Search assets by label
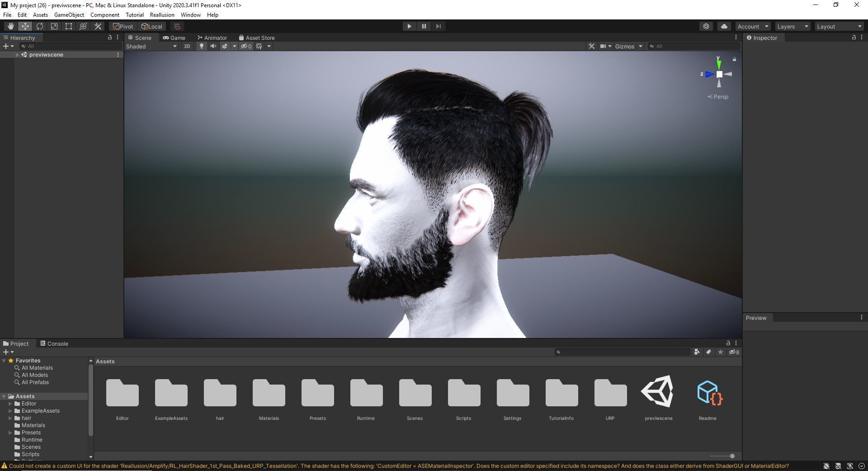This screenshot has width=868, height=471. coord(708,352)
